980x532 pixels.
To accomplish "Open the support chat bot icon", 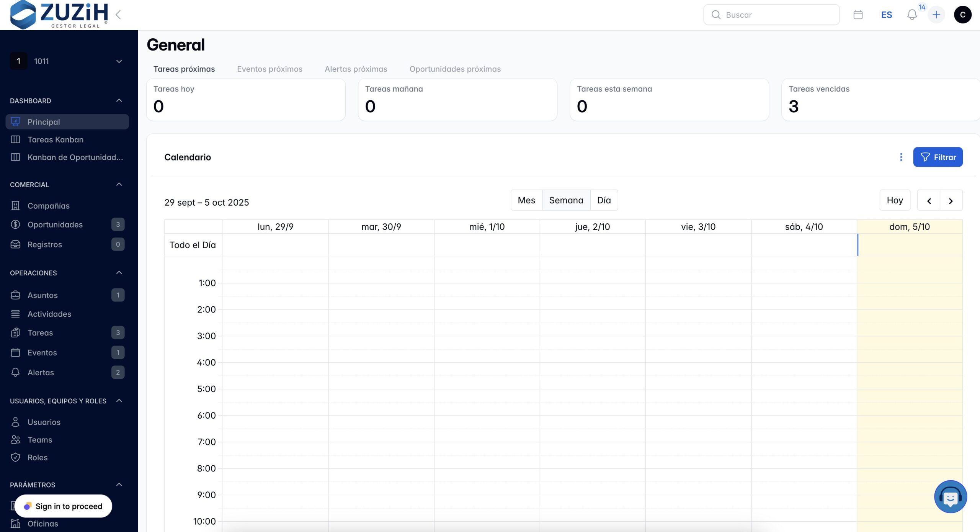I will click(x=950, y=497).
